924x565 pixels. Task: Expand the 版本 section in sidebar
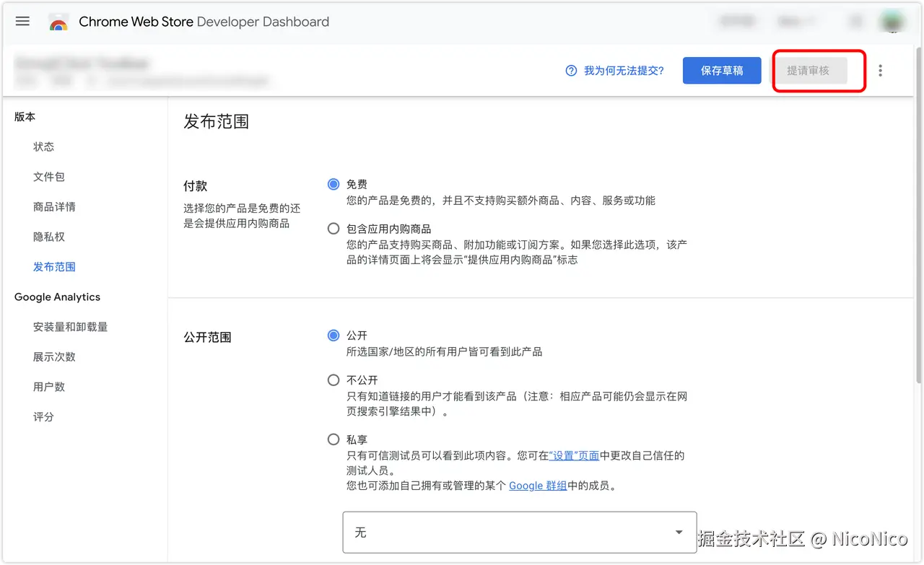(25, 116)
